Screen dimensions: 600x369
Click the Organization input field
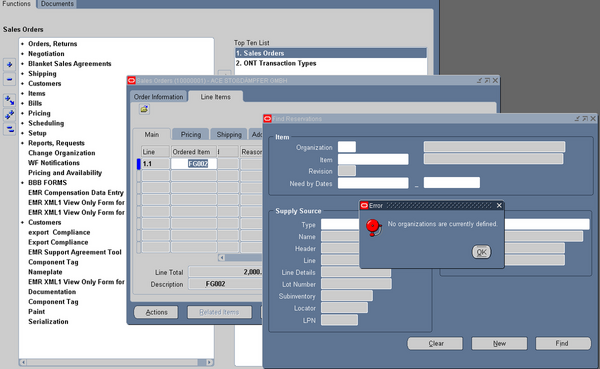(347, 147)
